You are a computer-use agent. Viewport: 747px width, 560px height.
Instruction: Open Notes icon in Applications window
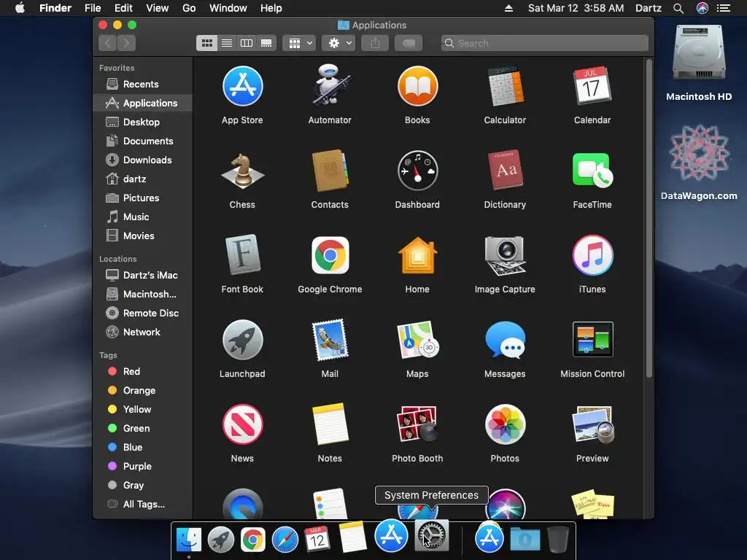point(330,424)
